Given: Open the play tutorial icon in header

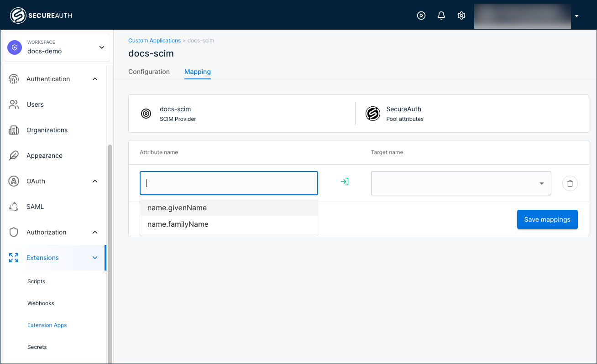Looking at the screenshot, I should point(421,16).
